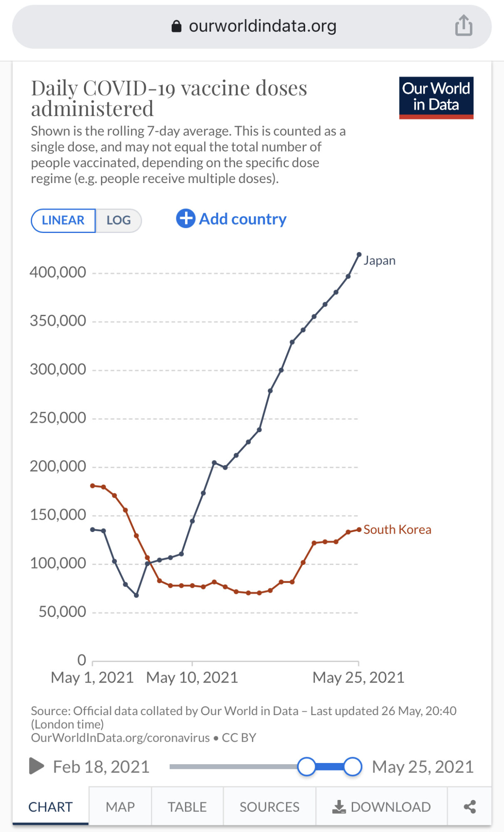Open the MAP tab
The image size is (504, 832).
120,807
